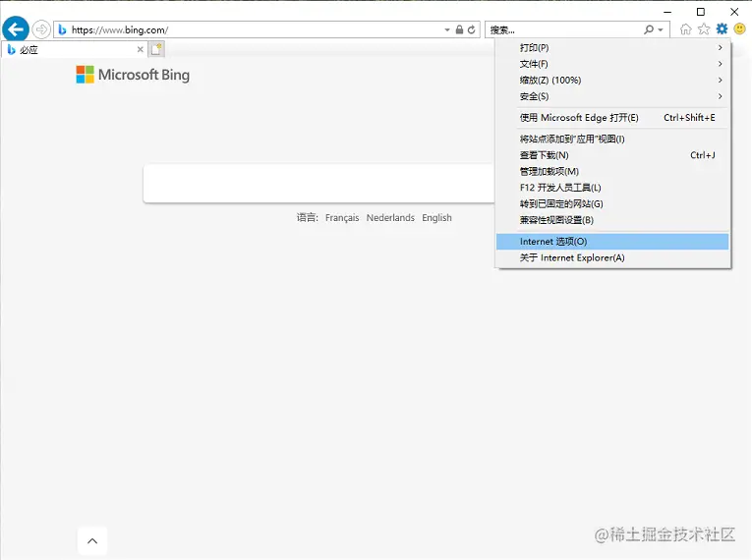Click the Nederlands language link
This screenshot has width=752, height=560.
pyautogui.click(x=390, y=218)
